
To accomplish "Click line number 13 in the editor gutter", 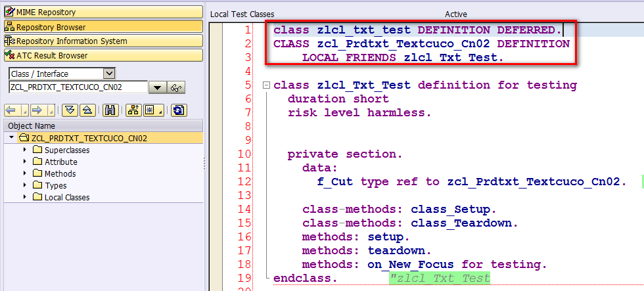I will (244, 195).
